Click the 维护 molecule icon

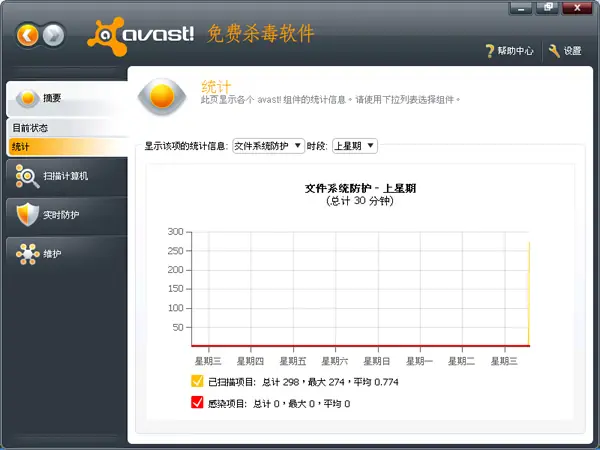point(28,254)
